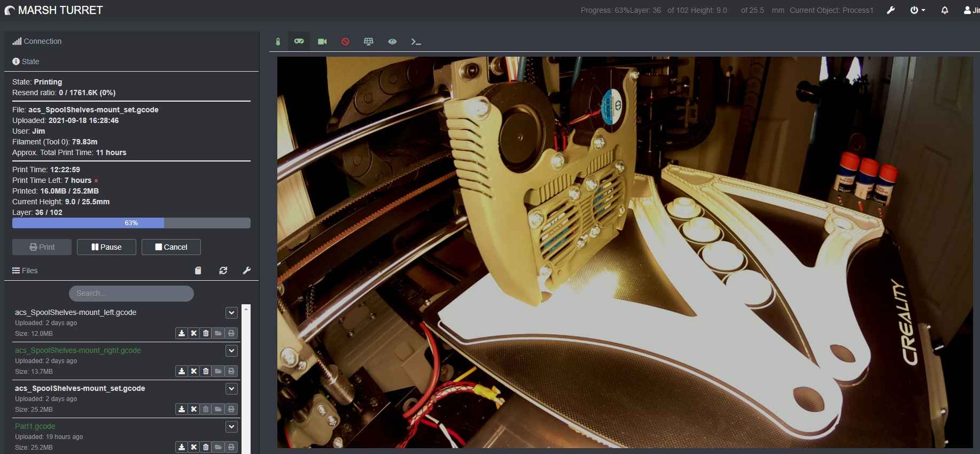The width and height of the screenshot is (980, 454).
Task: Open the Terminal tab prompt icon
Action: (416, 42)
